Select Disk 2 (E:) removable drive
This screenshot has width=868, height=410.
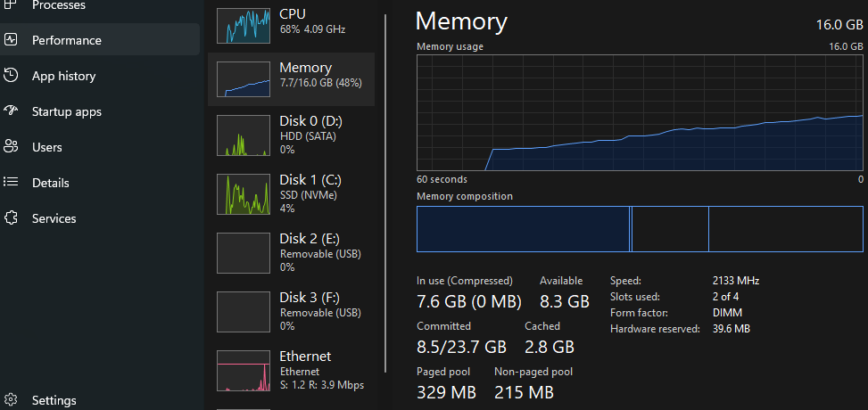coord(291,253)
